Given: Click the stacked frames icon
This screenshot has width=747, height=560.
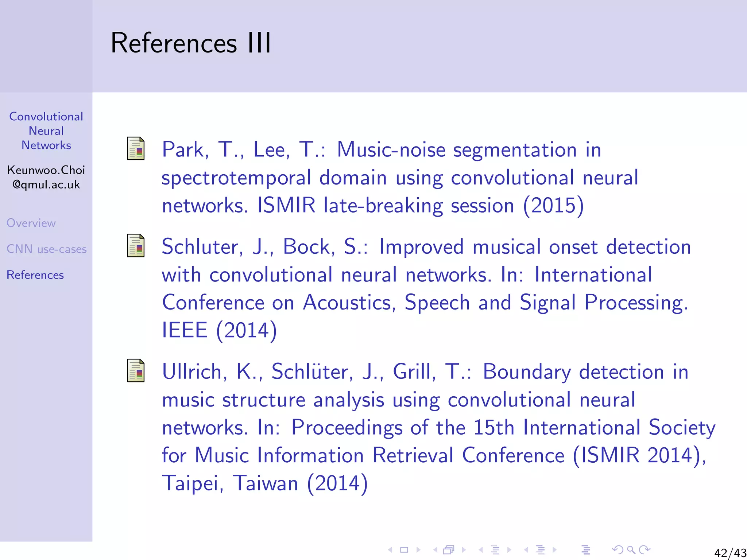Looking at the screenshot, I should click(x=449, y=550).
